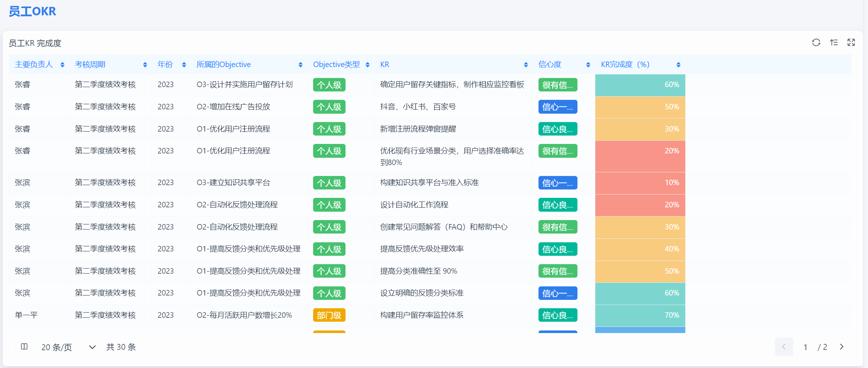Sort by KR column arrows
The height and width of the screenshot is (368, 868).
click(526, 64)
